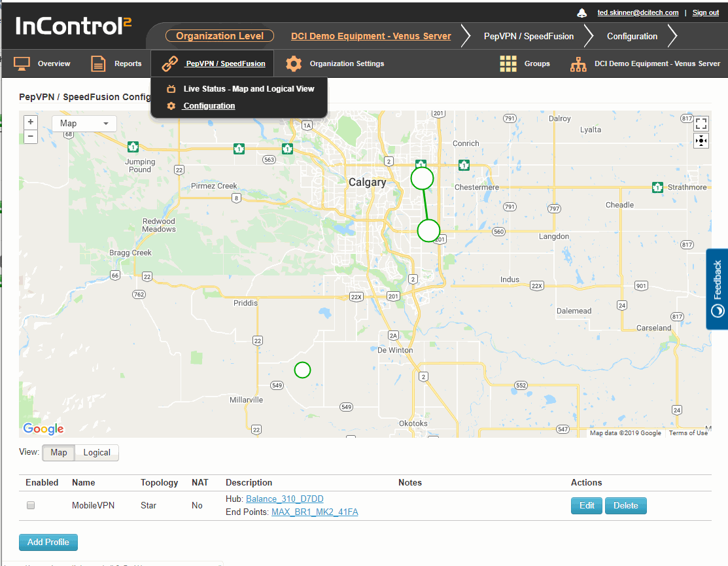Screen dimensions: 728x566
Task: Click the NAT column header
Action: [199, 482]
